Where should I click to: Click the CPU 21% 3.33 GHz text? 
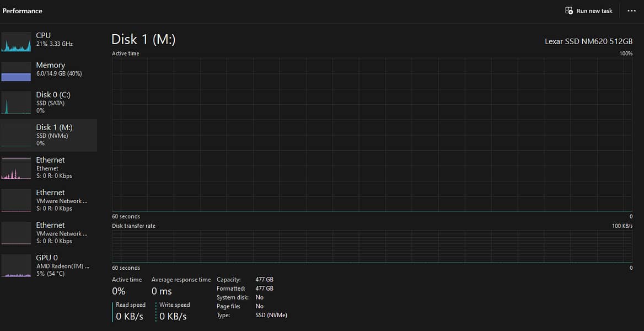[x=54, y=44]
